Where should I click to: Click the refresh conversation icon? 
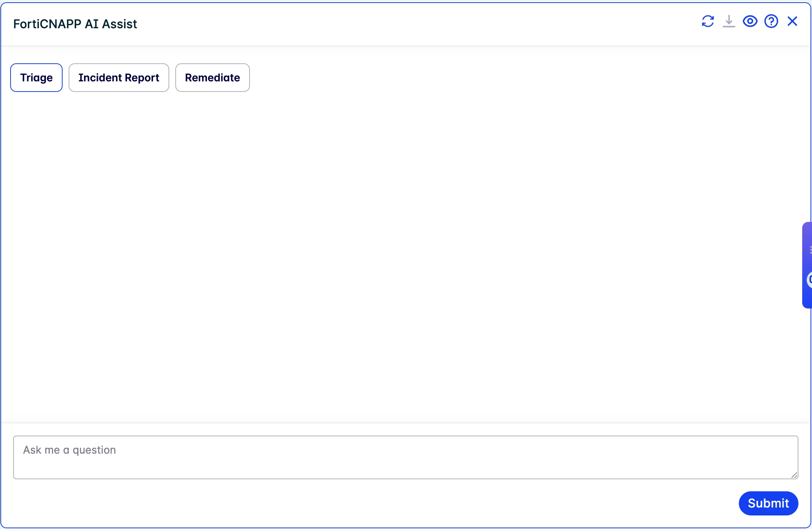tap(708, 21)
